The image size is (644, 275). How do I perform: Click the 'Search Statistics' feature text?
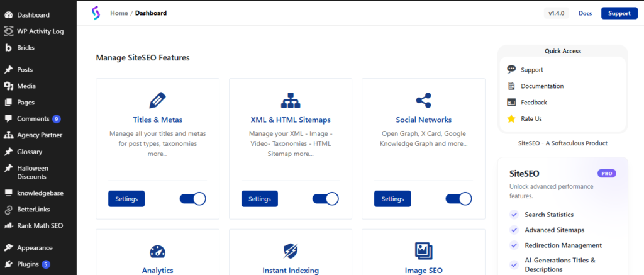tap(548, 215)
